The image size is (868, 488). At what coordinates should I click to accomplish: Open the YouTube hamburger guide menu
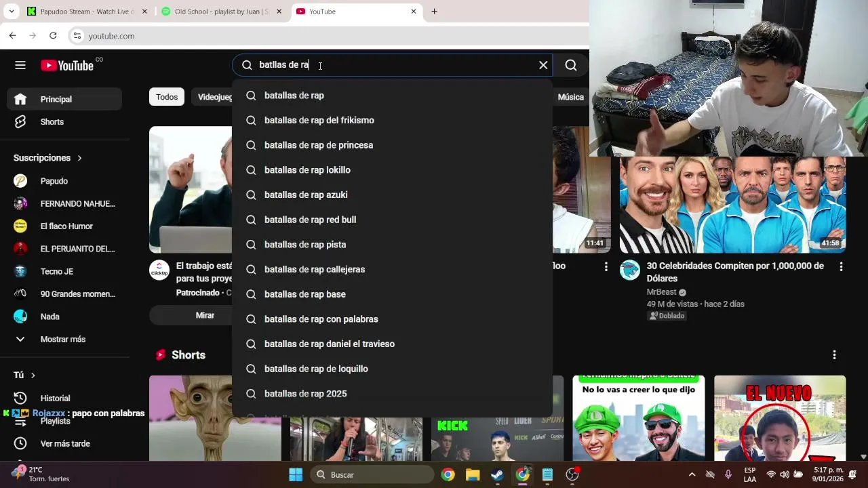click(x=20, y=65)
